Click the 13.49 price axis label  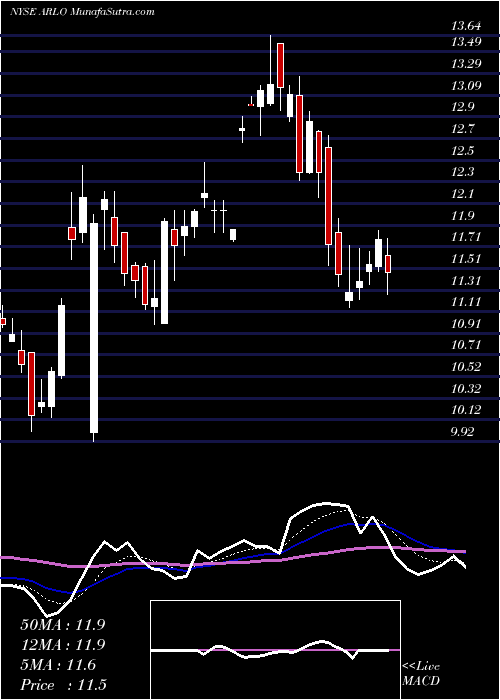click(467, 42)
